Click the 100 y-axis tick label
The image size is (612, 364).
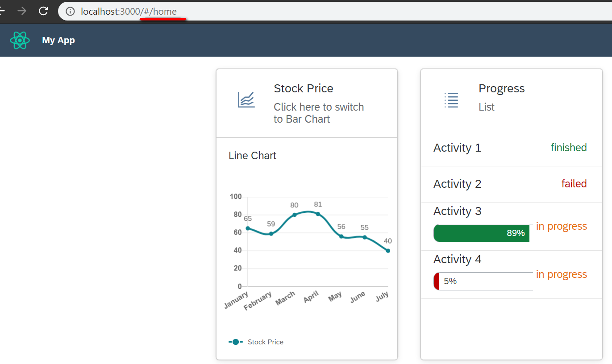pyautogui.click(x=236, y=197)
